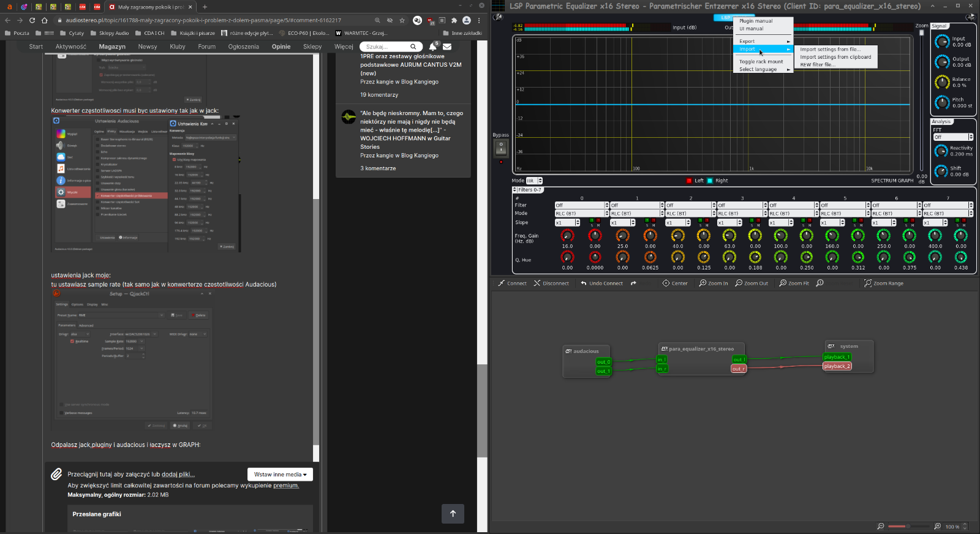Click the Balance knob in Signal panel
980x534 pixels.
(942, 82)
